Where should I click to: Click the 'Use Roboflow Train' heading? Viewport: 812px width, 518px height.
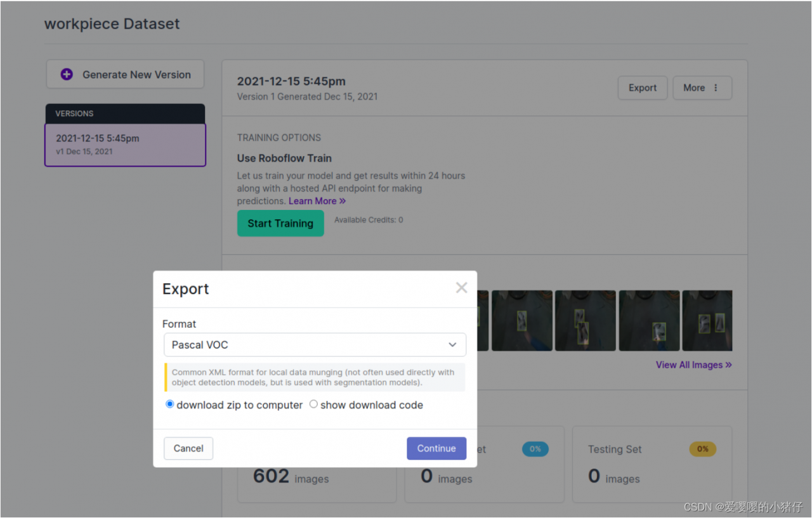[284, 158]
